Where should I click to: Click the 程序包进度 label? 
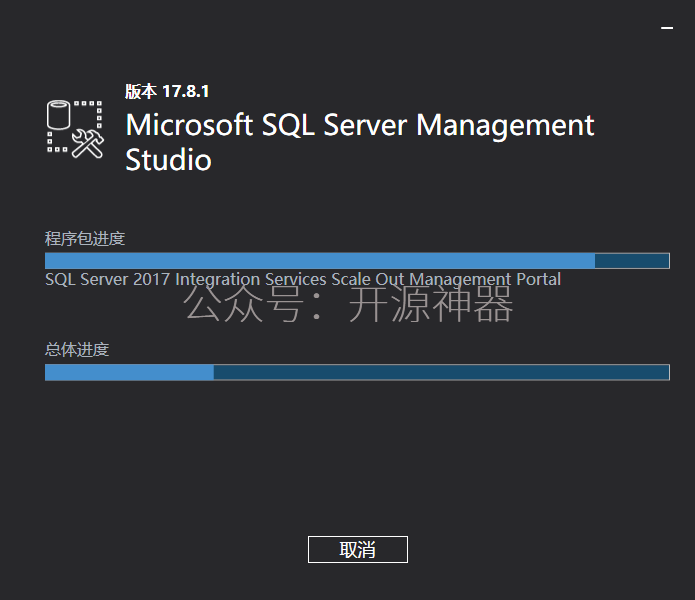click(85, 238)
